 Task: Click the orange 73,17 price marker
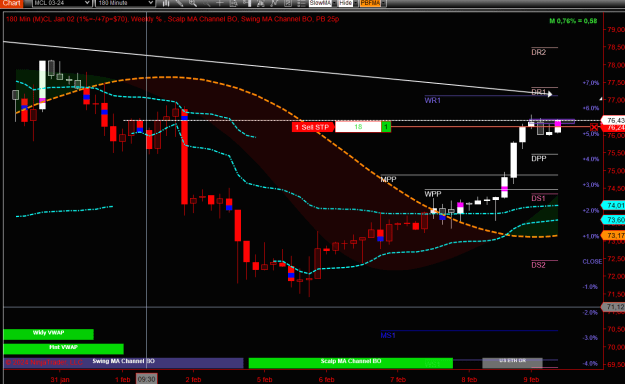pyautogui.click(x=613, y=236)
